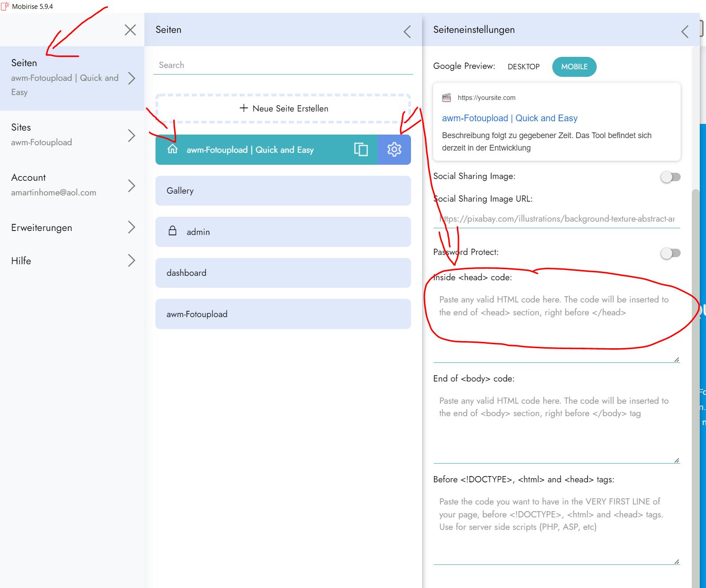This screenshot has width=706, height=588.
Task: Click the Mobirise app icon in title bar
Action: tap(5, 7)
